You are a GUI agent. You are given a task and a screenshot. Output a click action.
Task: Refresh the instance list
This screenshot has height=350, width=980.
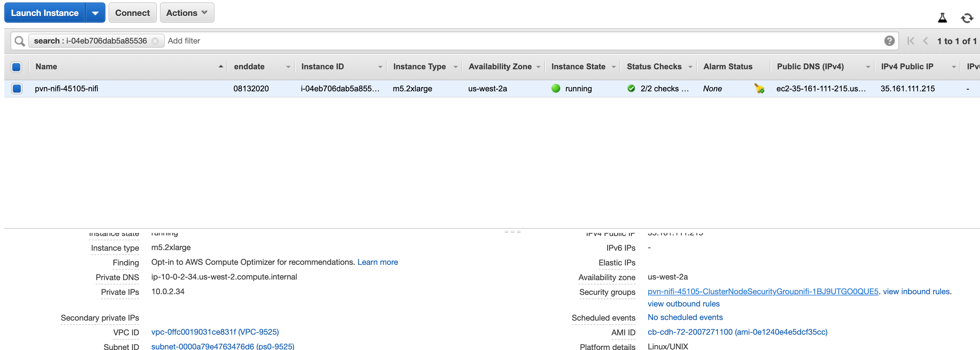click(x=967, y=17)
